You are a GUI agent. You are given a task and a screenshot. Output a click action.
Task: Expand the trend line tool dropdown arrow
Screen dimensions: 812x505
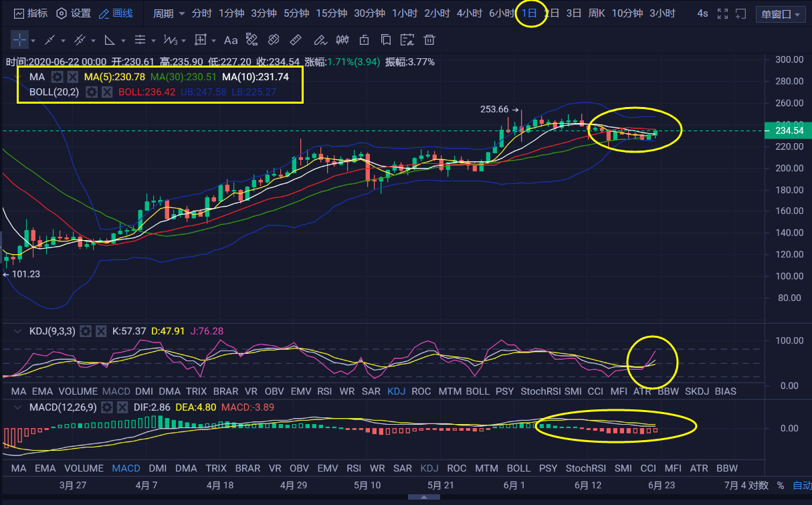(64, 41)
